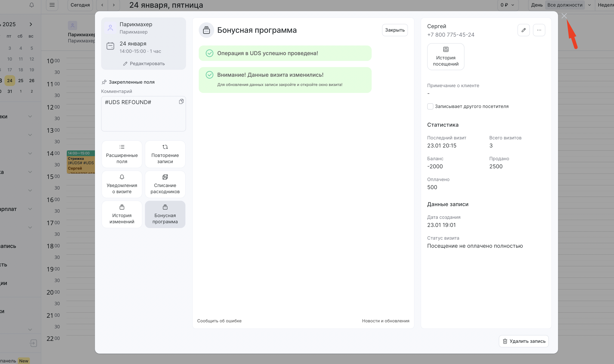Go to next day with right arrow
The height and width of the screenshot is (364, 614).
coord(114,5)
